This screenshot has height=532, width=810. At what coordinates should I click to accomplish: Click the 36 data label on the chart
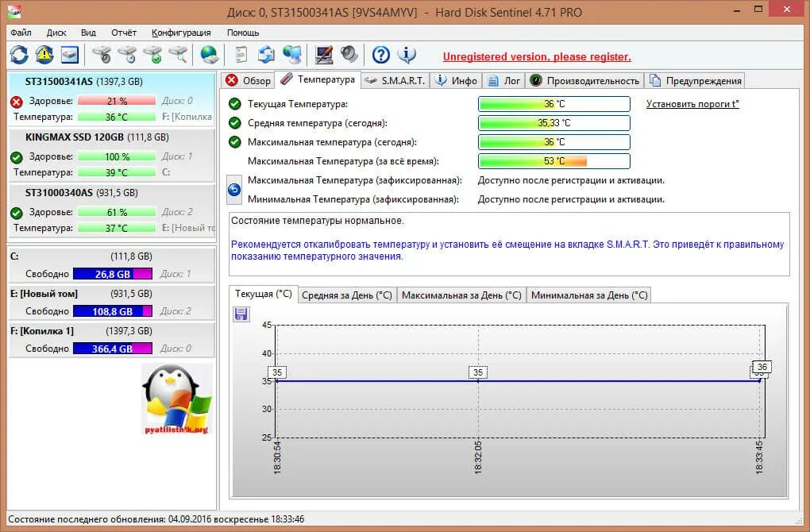point(762,367)
